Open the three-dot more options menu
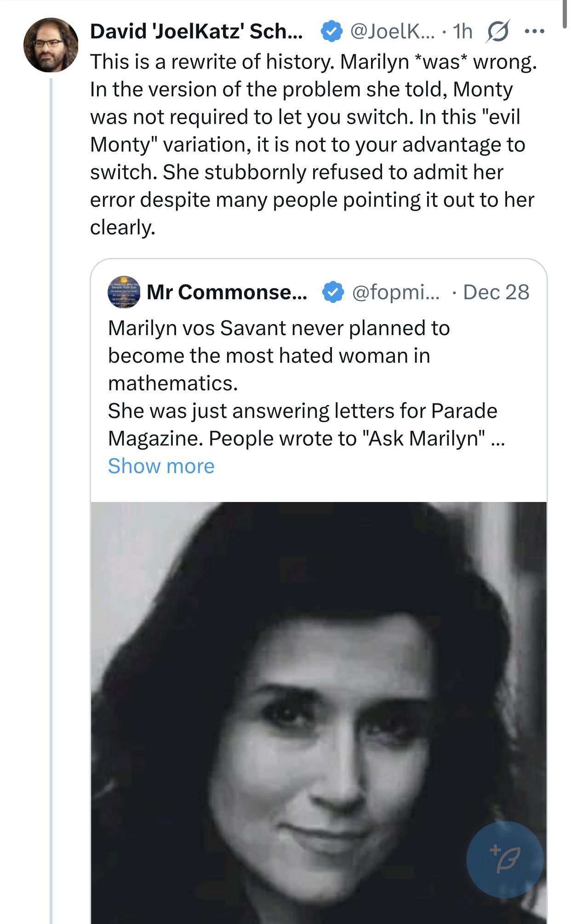The width and height of the screenshot is (571, 924). [x=535, y=31]
